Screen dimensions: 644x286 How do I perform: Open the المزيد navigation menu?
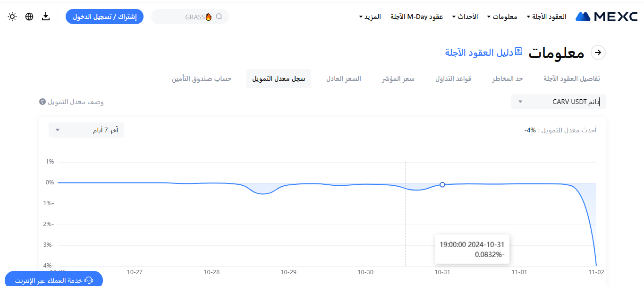370,17
